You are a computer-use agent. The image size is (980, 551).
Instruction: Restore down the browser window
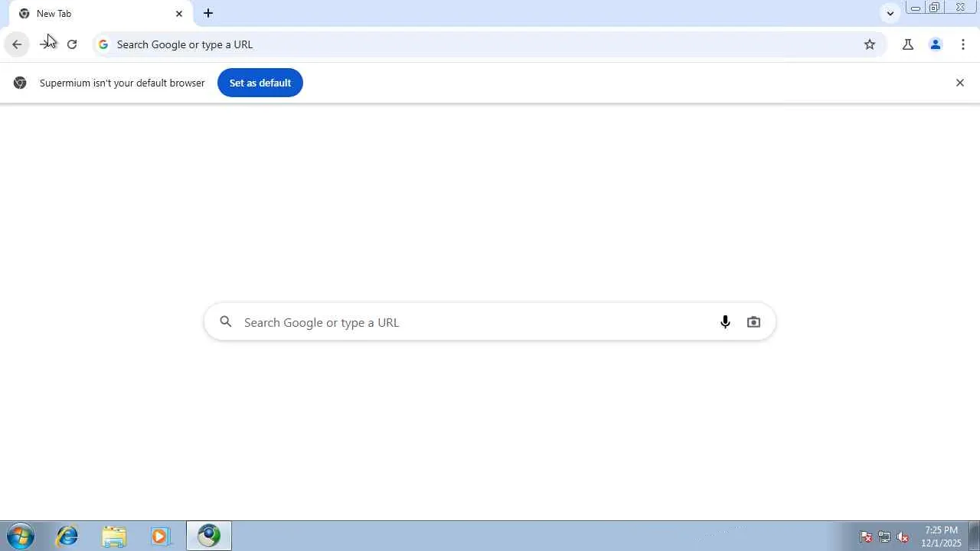click(934, 8)
